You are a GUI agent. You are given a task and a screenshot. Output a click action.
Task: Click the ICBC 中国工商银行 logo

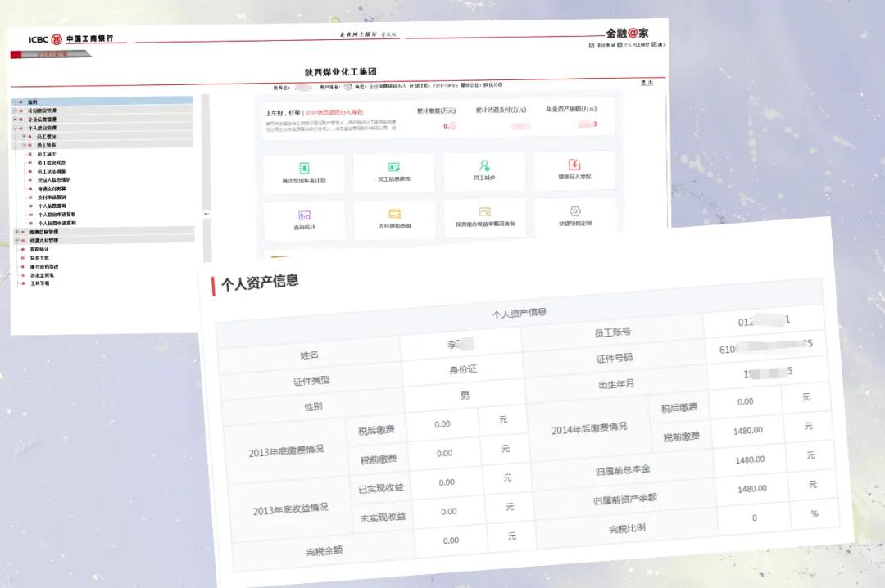[70, 39]
